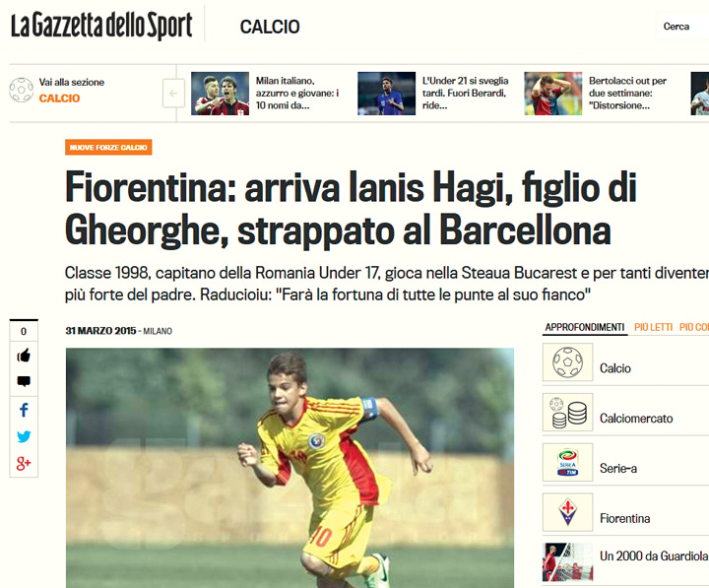Open comments via speech bubble icon
709x588 pixels.
point(24,381)
